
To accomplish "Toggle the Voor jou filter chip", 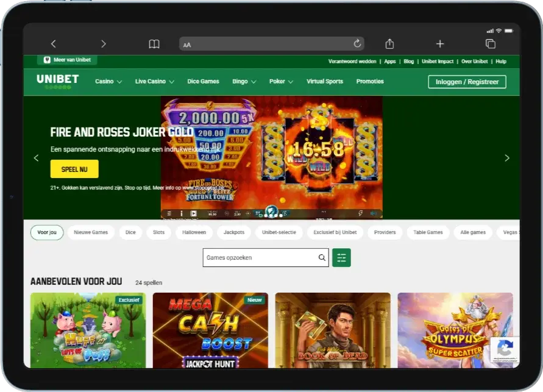I will tap(46, 232).
